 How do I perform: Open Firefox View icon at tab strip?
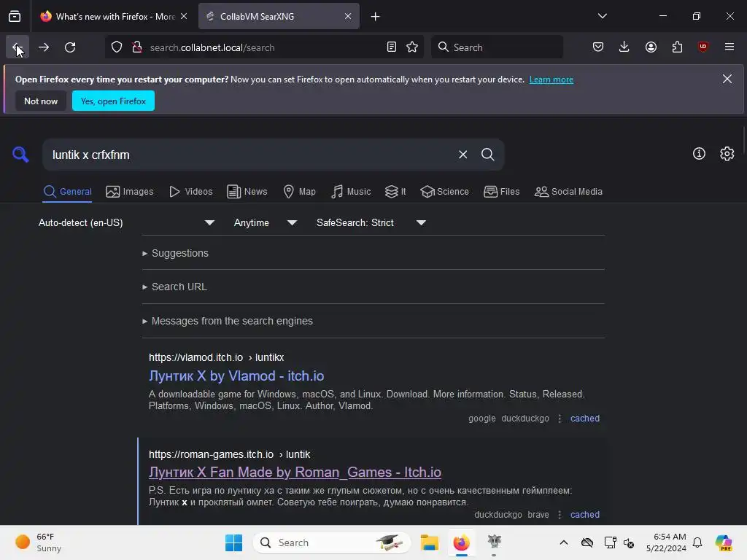(15, 16)
